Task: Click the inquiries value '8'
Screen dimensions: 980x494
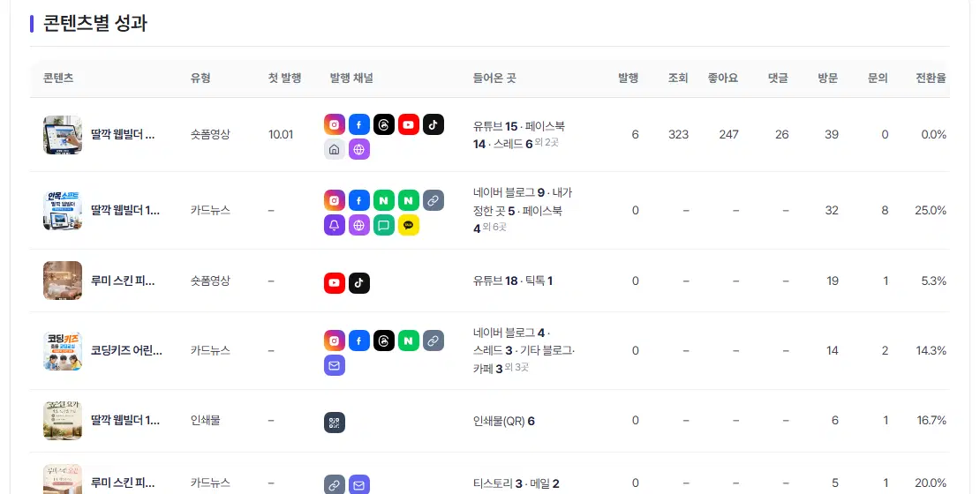Action: [x=885, y=211]
